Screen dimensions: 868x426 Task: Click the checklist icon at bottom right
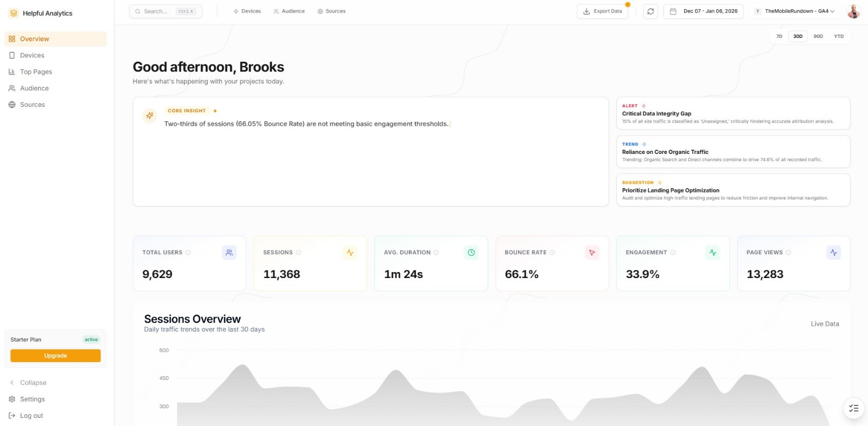[x=853, y=408]
